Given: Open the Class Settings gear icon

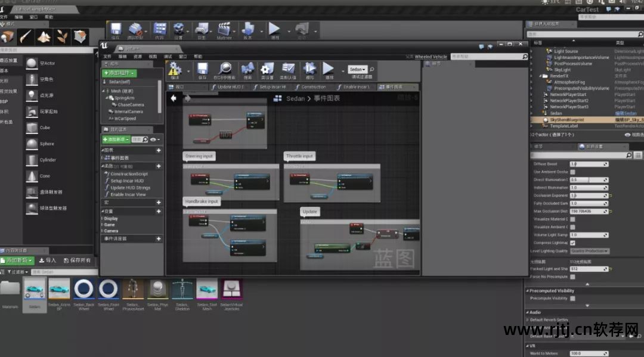Looking at the screenshot, I should click(266, 69).
